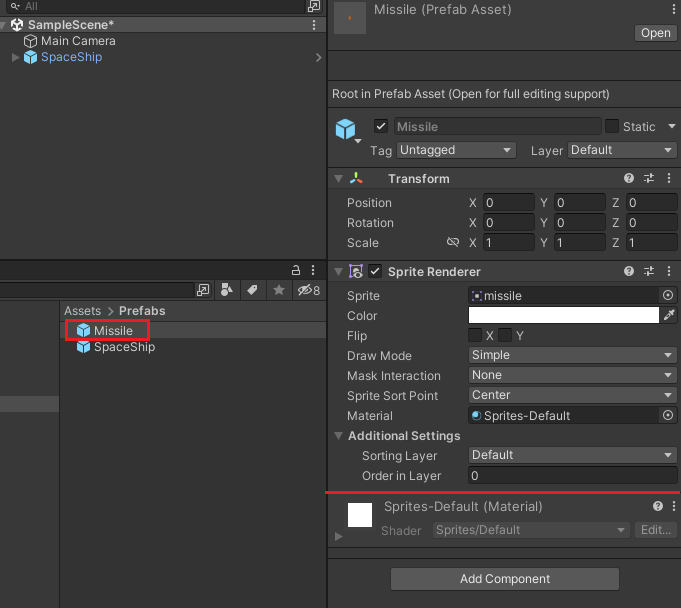Open the white Color swatch field

tap(564, 315)
